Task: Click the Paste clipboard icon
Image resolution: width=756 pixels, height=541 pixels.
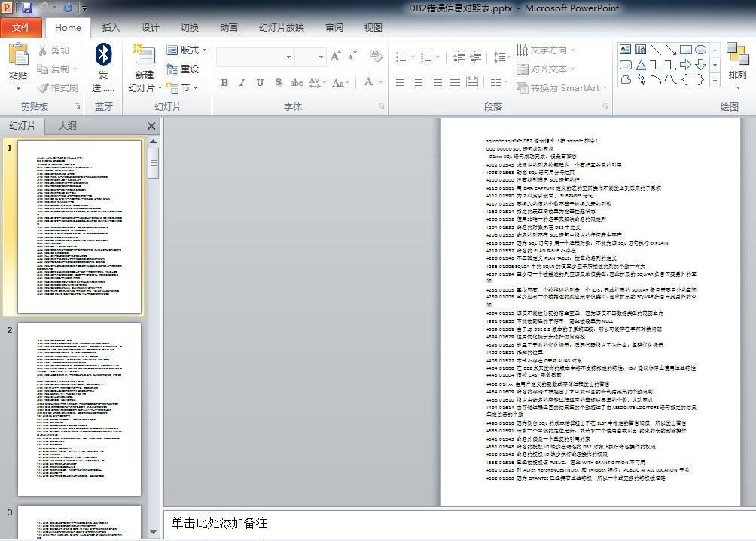Action: tap(18, 54)
